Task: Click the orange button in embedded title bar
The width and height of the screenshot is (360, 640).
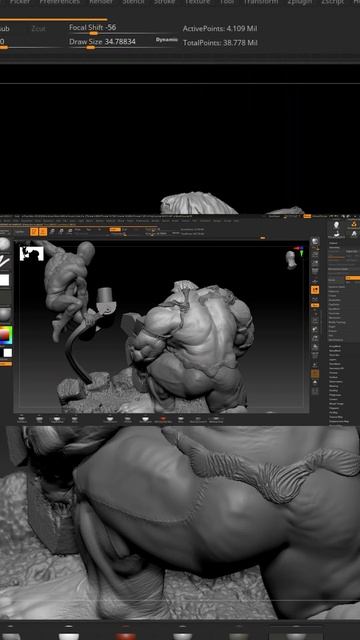Action: [x=307, y=216]
